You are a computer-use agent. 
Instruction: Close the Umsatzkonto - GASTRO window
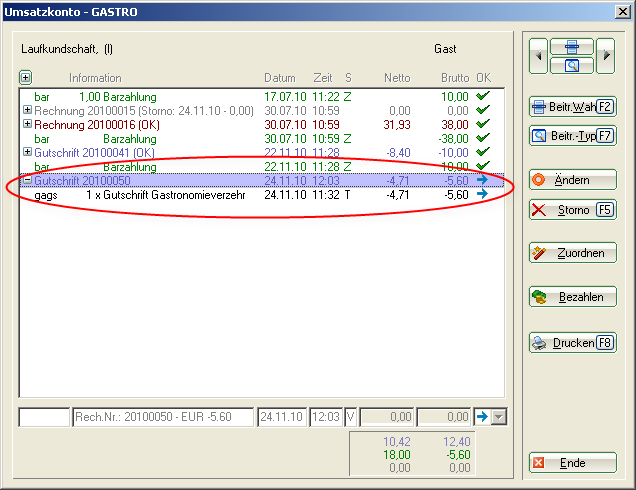tap(623, 12)
